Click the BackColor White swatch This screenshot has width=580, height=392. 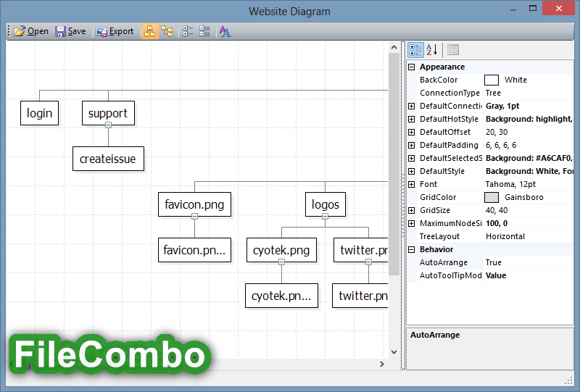492,80
